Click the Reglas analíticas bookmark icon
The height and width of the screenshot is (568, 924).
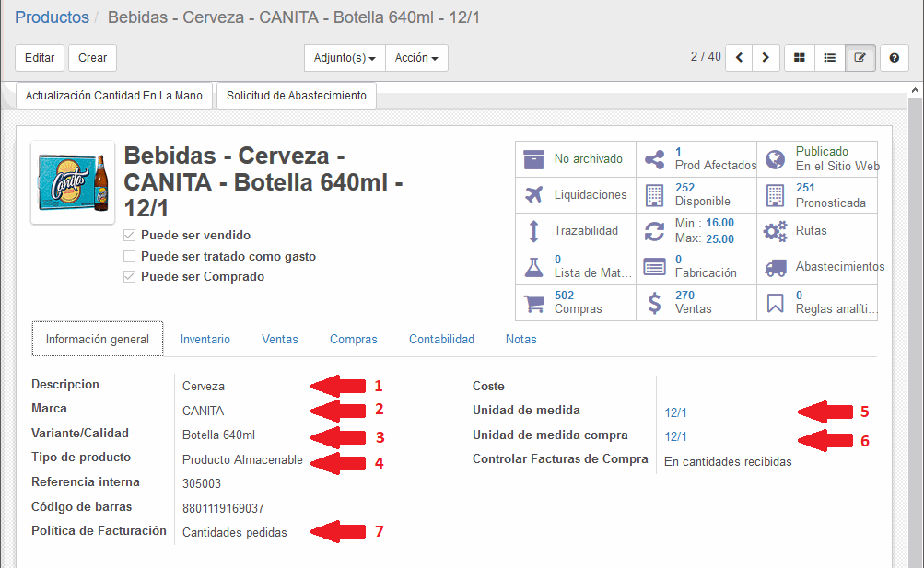(776, 303)
